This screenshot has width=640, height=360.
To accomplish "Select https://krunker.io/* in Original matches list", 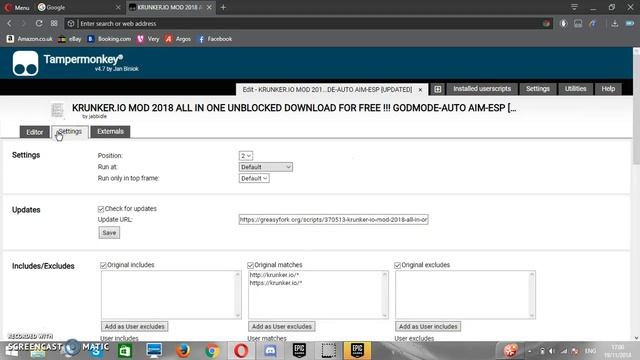I will coord(276,283).
